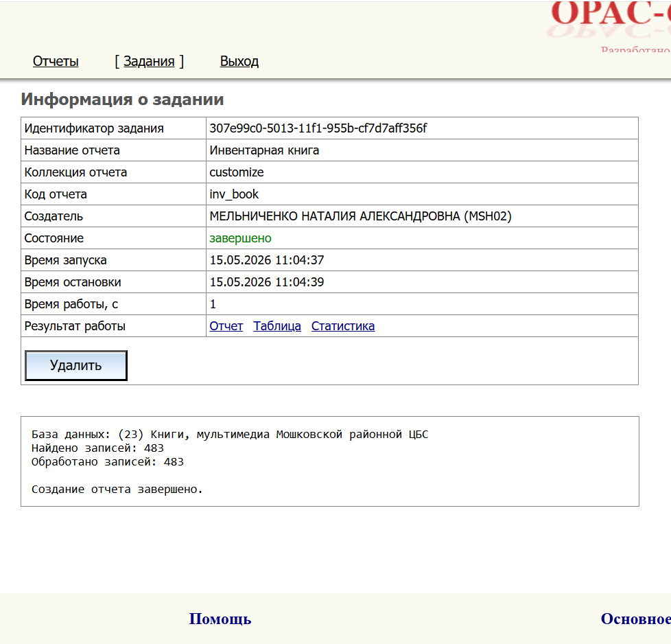The height and width of the screenshot is (644, 671).
Task: Click the Результат работы label
Action: click(x=75, y=326)
